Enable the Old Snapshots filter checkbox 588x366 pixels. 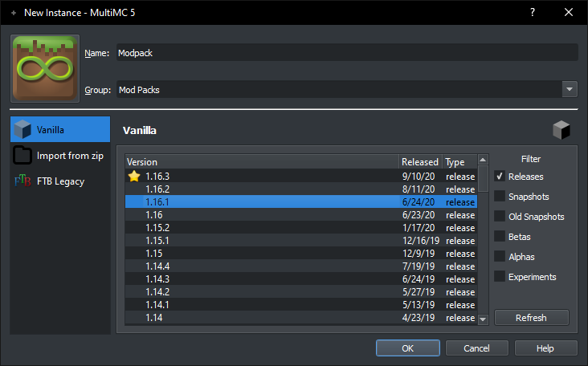(500, 216)
